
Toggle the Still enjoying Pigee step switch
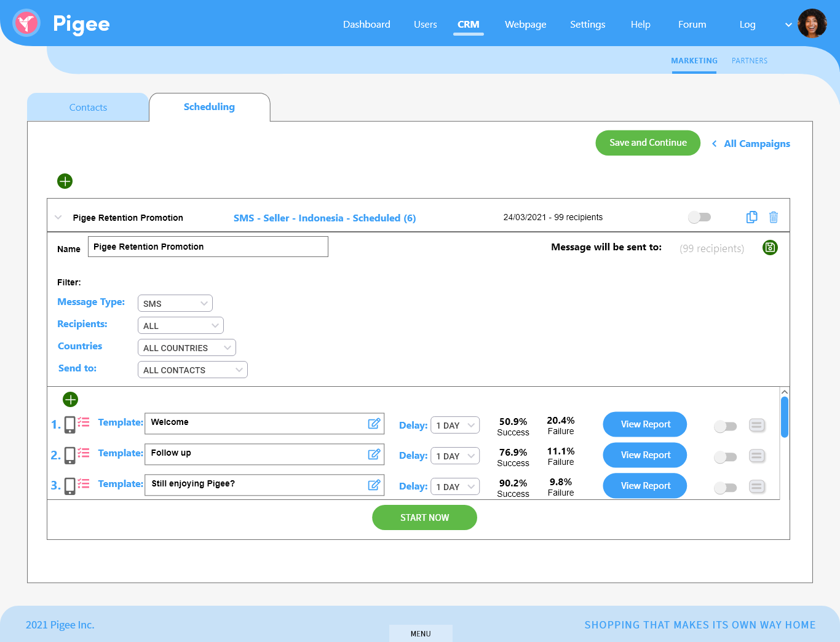(x=726, y=488)
